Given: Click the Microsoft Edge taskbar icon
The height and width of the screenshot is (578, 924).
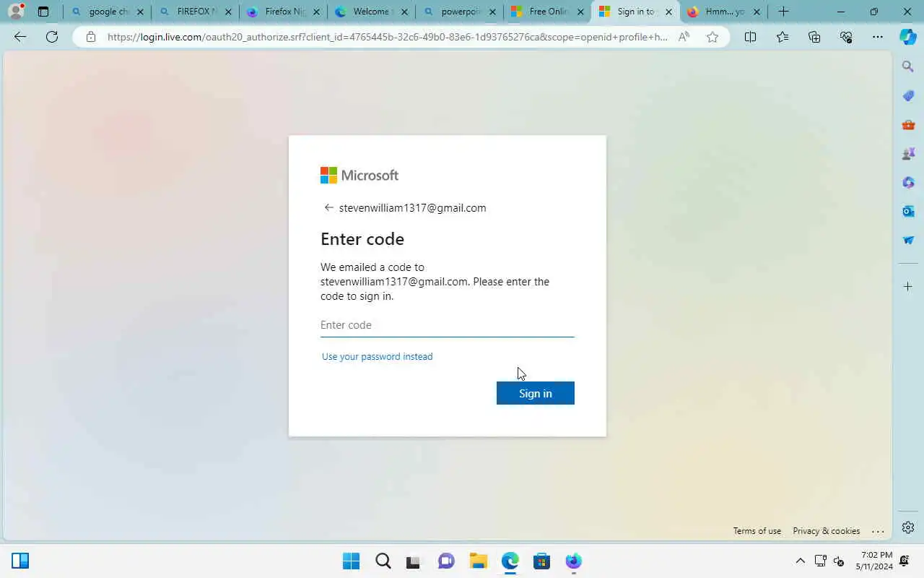Looking at the screenshot, I should [510, 561].
